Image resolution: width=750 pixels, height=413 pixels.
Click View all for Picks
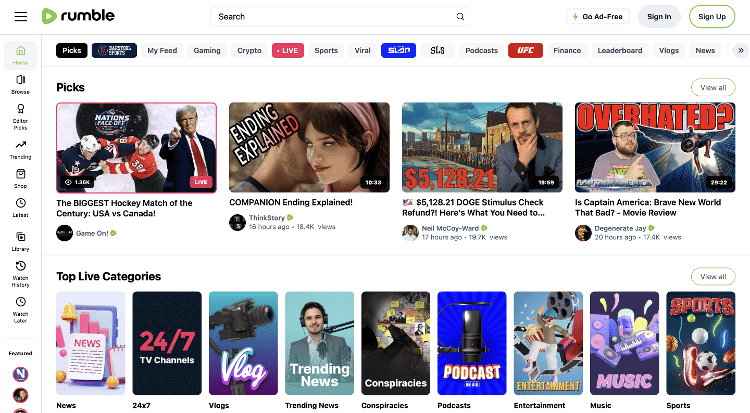(x=713, y=88)
